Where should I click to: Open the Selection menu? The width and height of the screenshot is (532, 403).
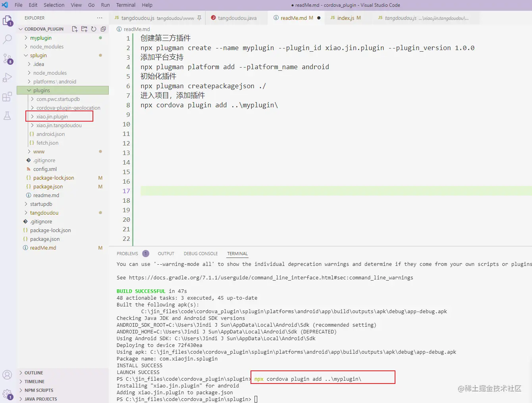pyautogui.click(x=54, y=5)
